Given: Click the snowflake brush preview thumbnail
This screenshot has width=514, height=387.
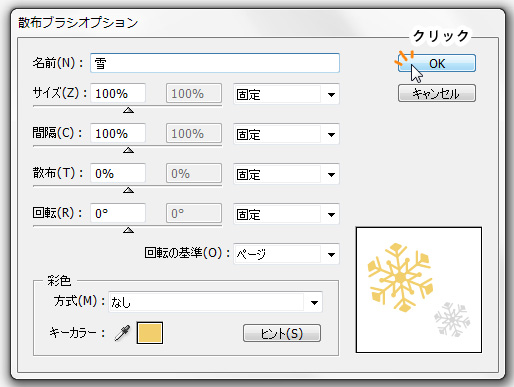Looking at the screenshot, I should [419, 290].
